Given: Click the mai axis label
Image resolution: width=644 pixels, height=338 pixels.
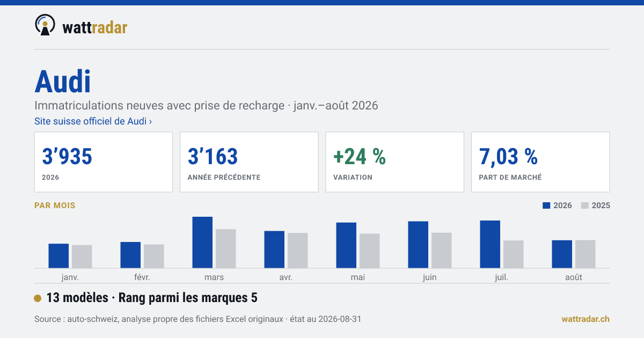Looking at the screenshot, I should click(358, 277).
